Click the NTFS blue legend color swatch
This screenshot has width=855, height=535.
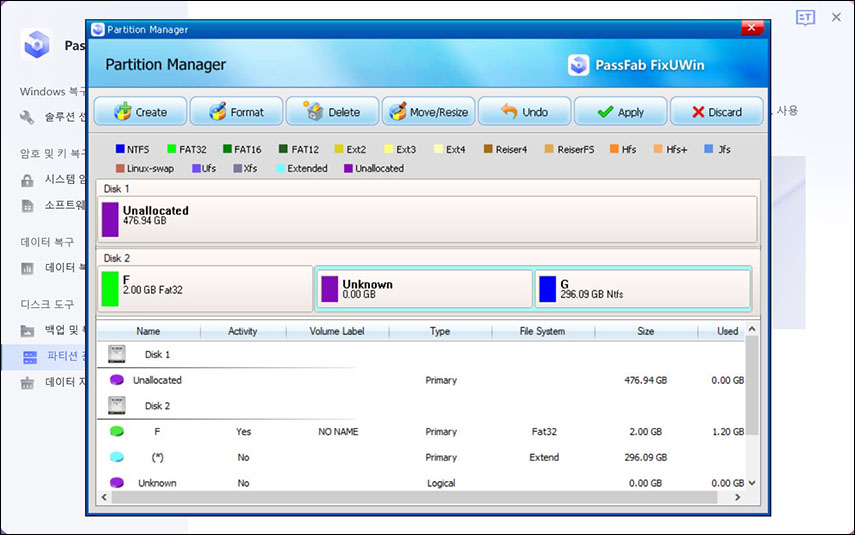click(120, 150)
